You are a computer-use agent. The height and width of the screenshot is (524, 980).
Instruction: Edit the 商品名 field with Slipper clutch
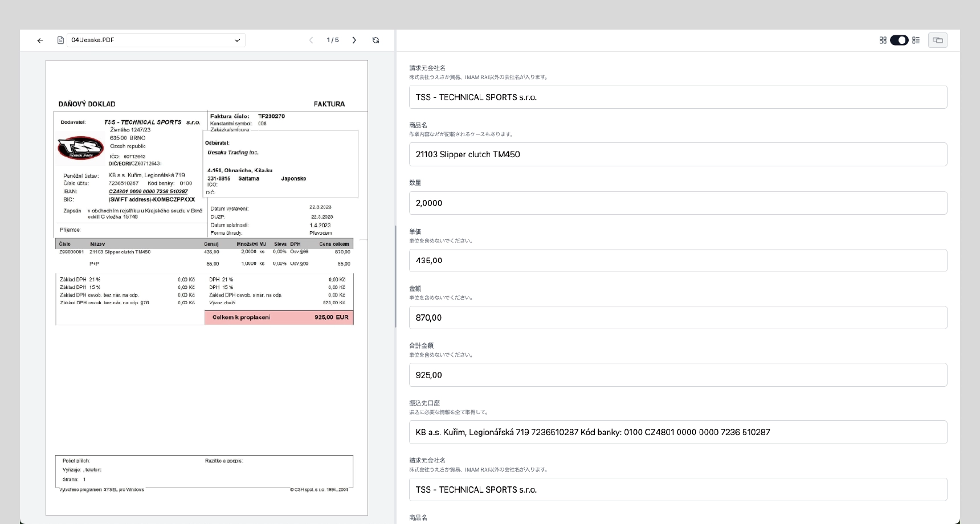677,154
